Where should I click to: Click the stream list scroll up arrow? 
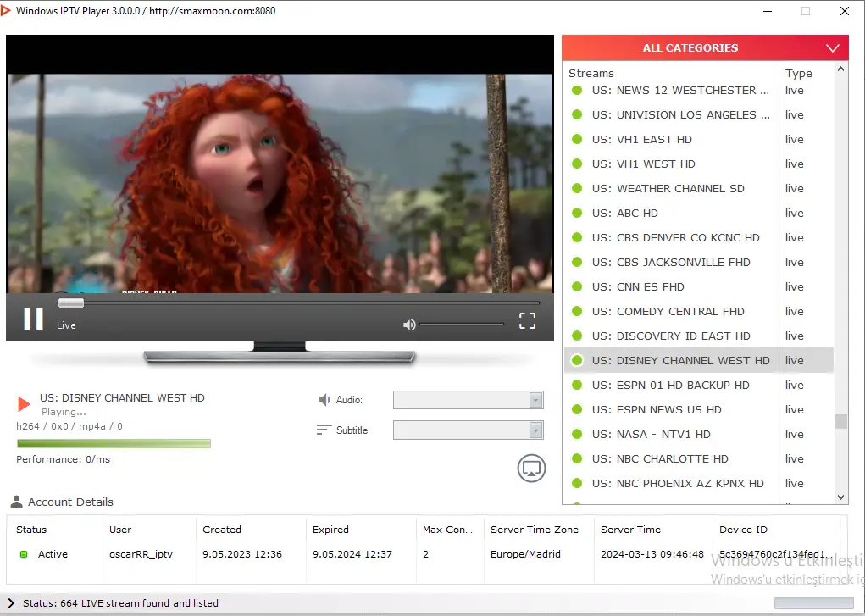click(x=840, y=69)
